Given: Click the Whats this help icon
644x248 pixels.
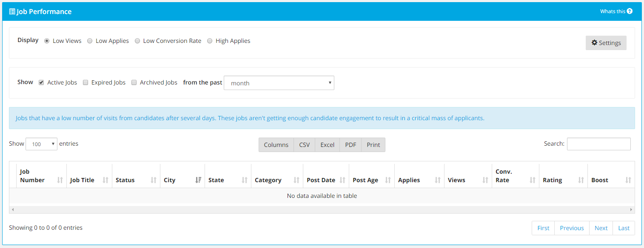Looking at the screenshot, I should click(630, 11).
